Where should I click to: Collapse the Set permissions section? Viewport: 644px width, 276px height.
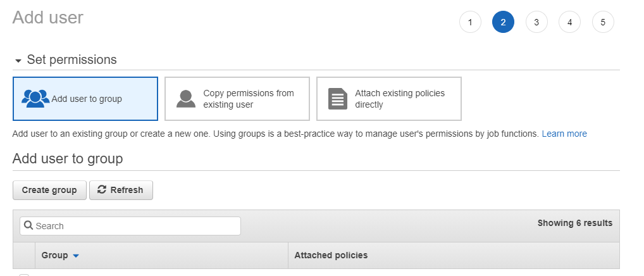19,60
